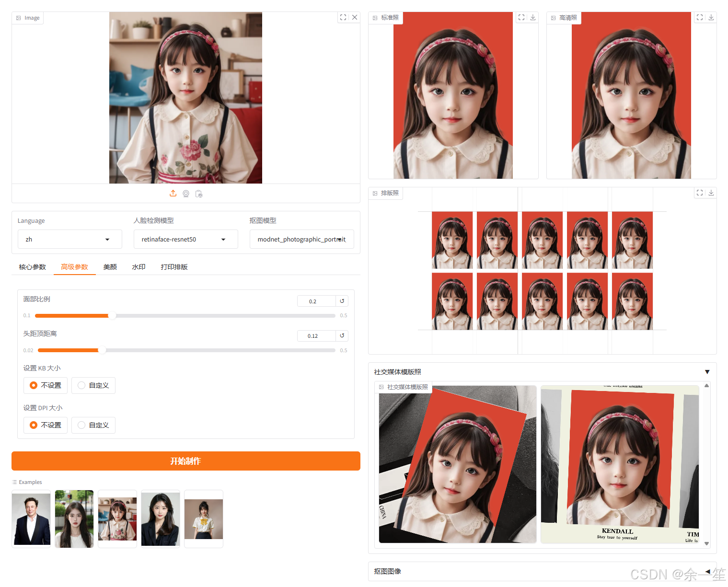View 高清照 image fullscreen
Screen dimensions: 728x587
[700, 17]
